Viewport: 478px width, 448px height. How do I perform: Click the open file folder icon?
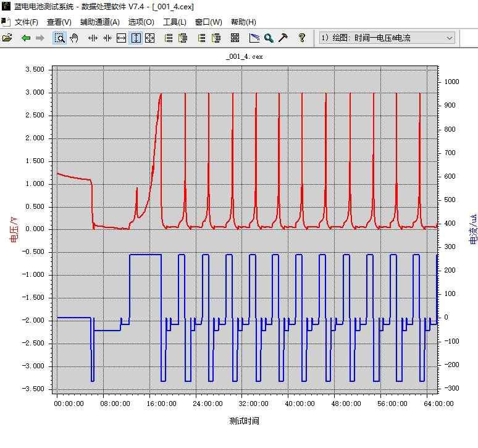point(7,38)
